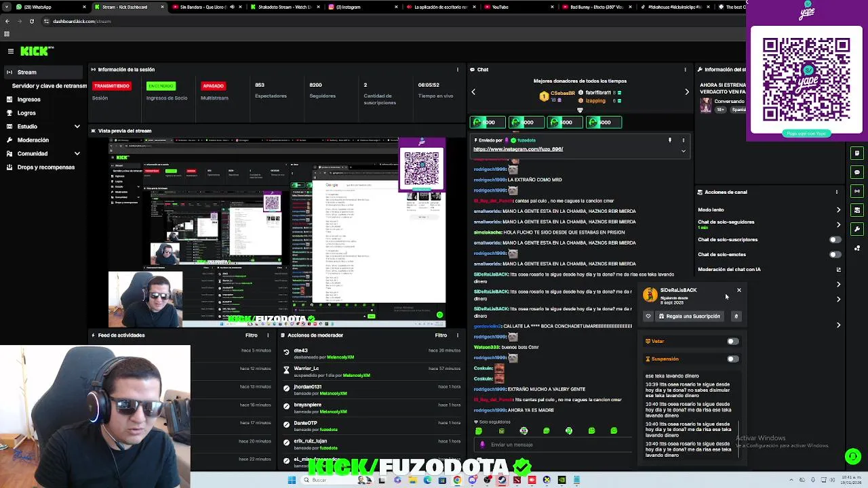Image resolution: width=868 pixels, height=488 pixels.
Task: Click the TRANSMITIENDO session status badge
Action: tap(112, 86)
